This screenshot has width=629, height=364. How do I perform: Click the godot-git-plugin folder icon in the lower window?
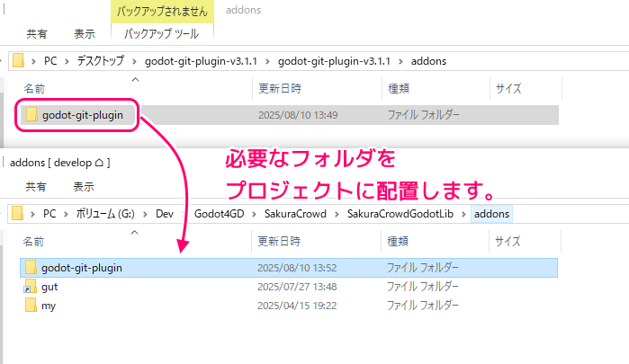point(31,268)
